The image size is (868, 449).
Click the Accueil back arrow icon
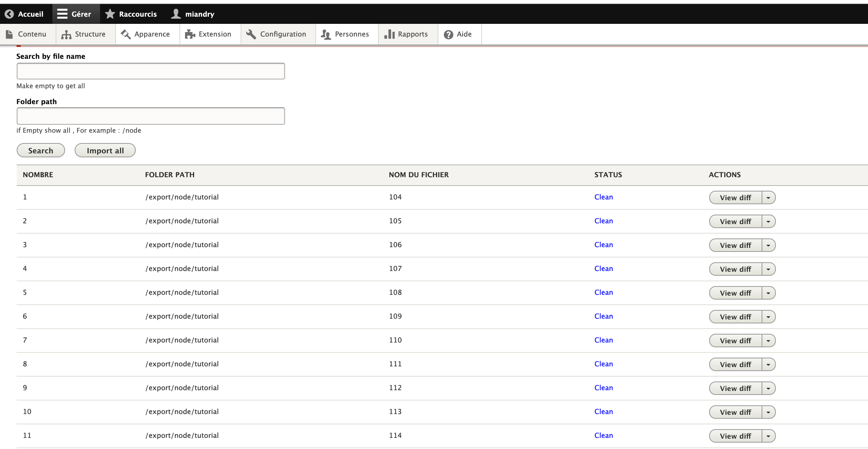coord(9,14)
